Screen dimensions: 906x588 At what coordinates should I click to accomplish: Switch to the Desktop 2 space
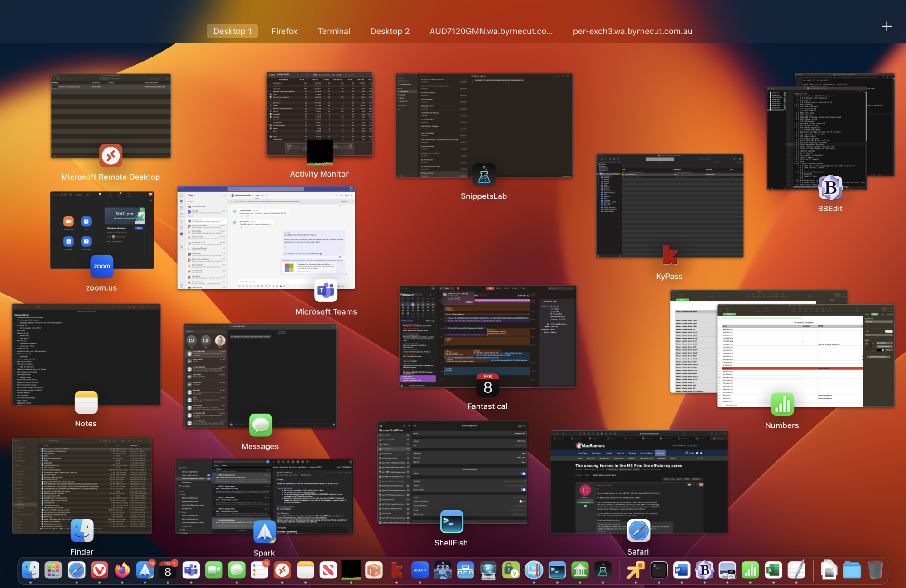(390, 31)
